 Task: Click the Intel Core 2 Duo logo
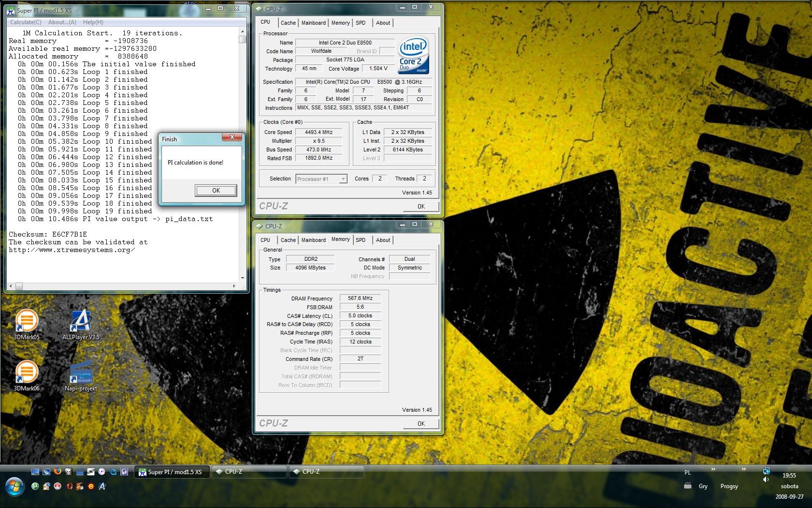[x=413, y=55]
